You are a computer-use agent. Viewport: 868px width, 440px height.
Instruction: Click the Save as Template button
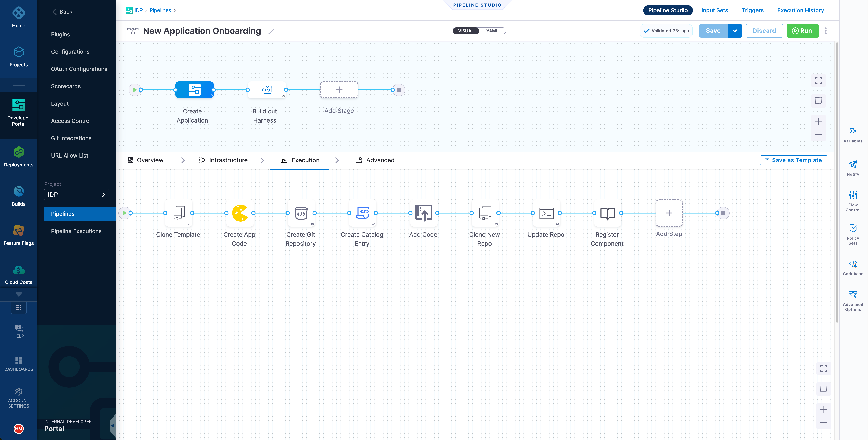pos(793,160)
